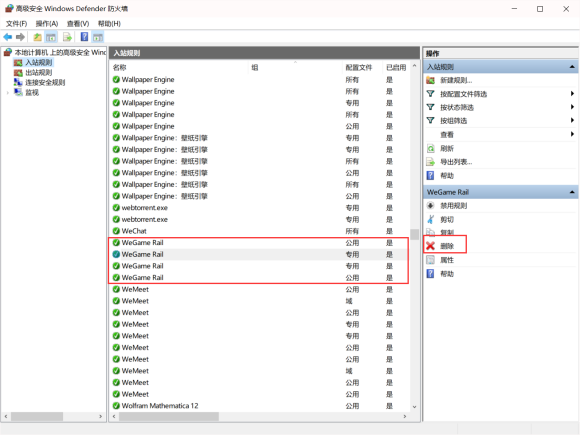
Task: Select 出站规则 in the left tree
Action: pos(38,72)
